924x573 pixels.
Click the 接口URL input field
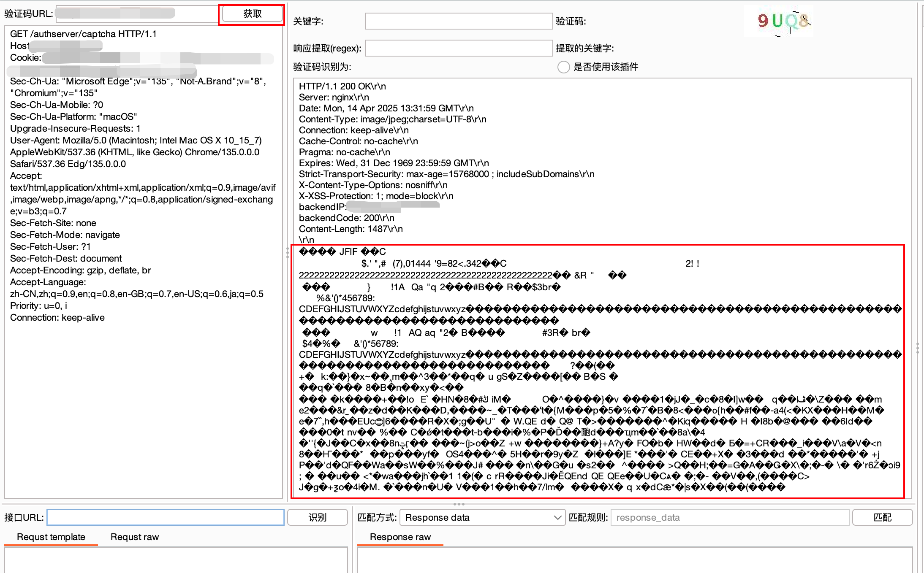click(x=165, y=517)
